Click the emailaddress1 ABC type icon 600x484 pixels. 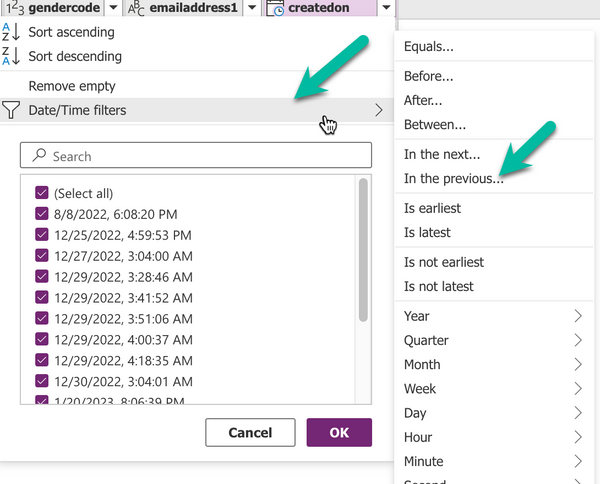[137, 8]
